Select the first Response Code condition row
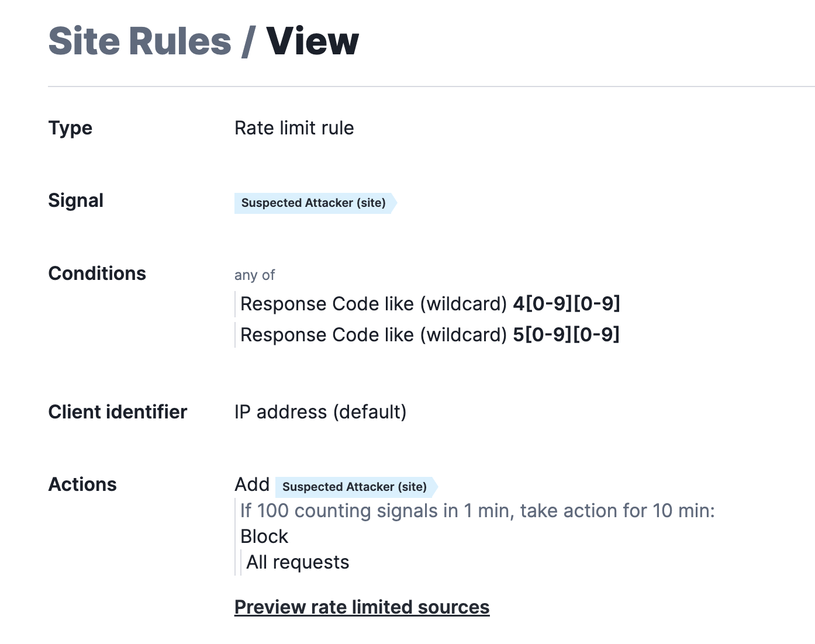This screenshot has height=644, width=815. 431,304
